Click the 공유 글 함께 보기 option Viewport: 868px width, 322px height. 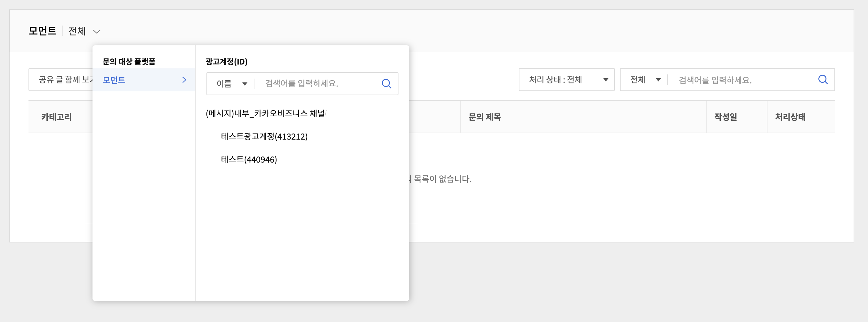pos(64,80)
